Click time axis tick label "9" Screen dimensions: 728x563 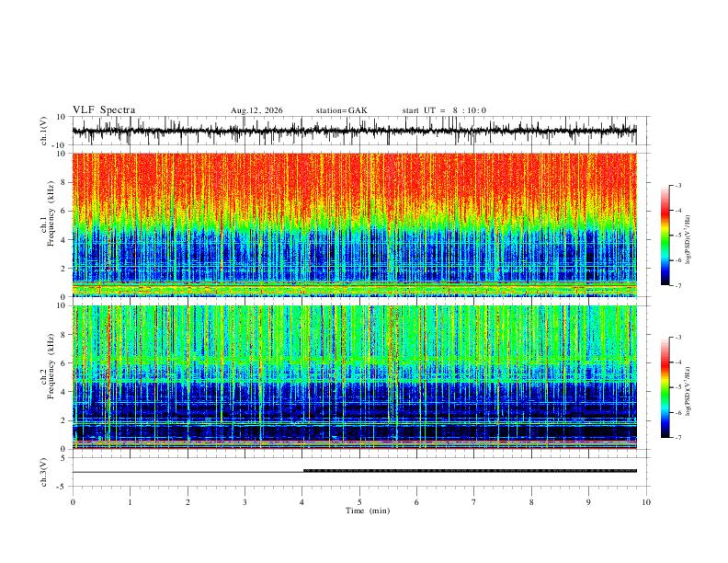click(588, 502)
